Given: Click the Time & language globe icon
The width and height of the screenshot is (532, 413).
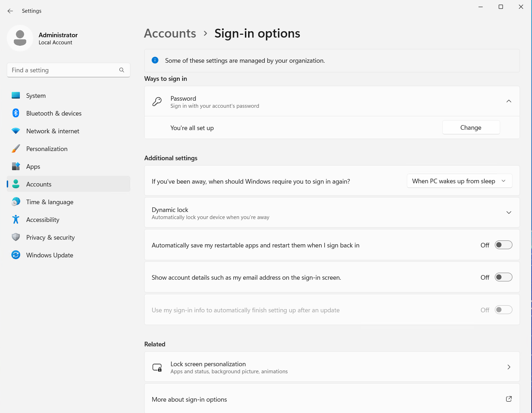Looking at the screenshot, I should pyautogui.click(x=16, y=202).
